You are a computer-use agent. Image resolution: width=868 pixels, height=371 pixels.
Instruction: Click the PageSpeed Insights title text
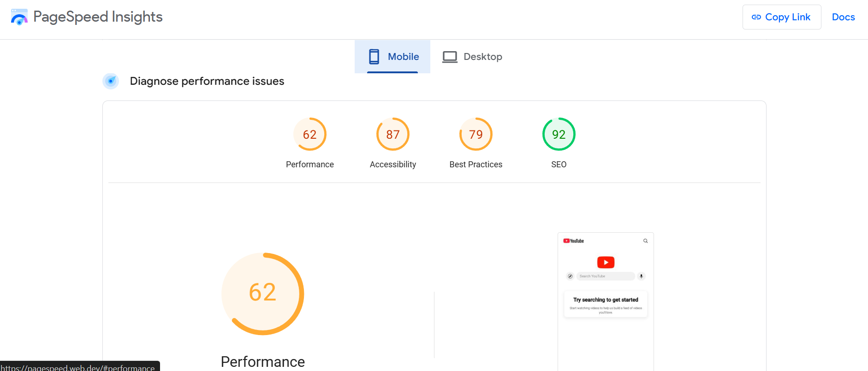(x=98, y=17)
